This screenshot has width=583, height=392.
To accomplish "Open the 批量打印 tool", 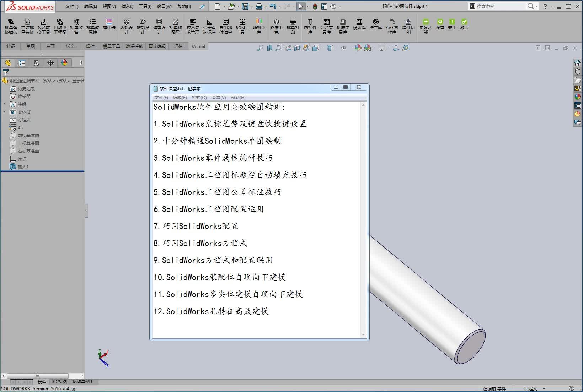I will pyautogui.click(x=293, y=27).
